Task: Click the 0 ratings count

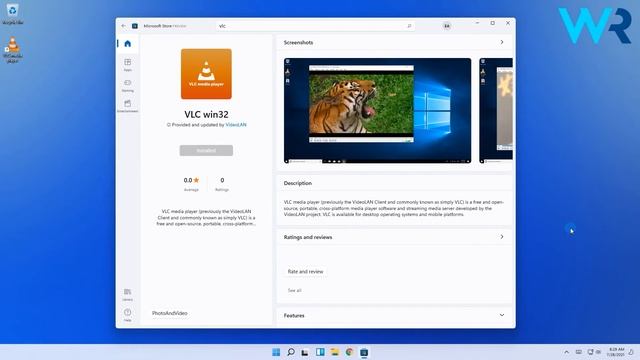Action: [222, 184]
